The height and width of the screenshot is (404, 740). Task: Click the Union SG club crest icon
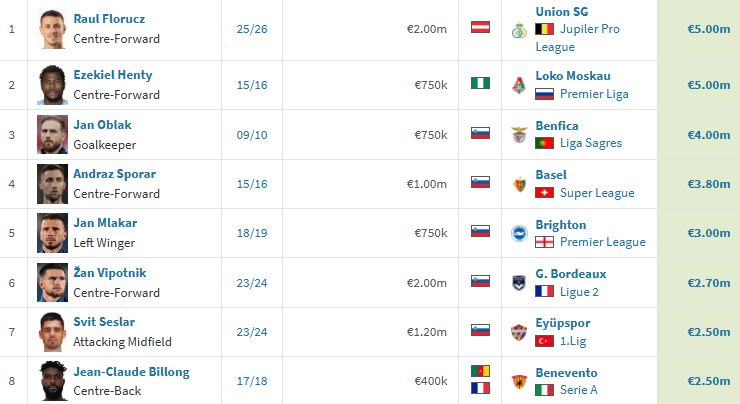(518, 30)
